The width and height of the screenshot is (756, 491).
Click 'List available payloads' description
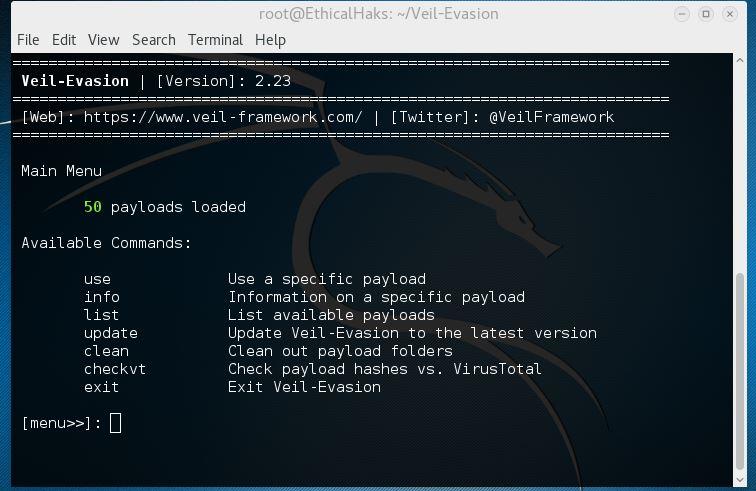coord(331,315)
